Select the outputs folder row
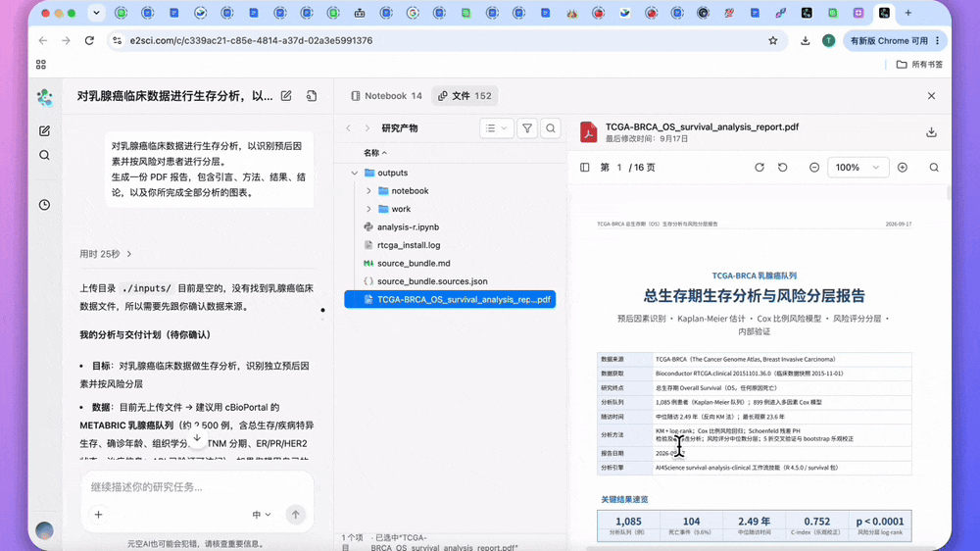 (x=450, y=173)
